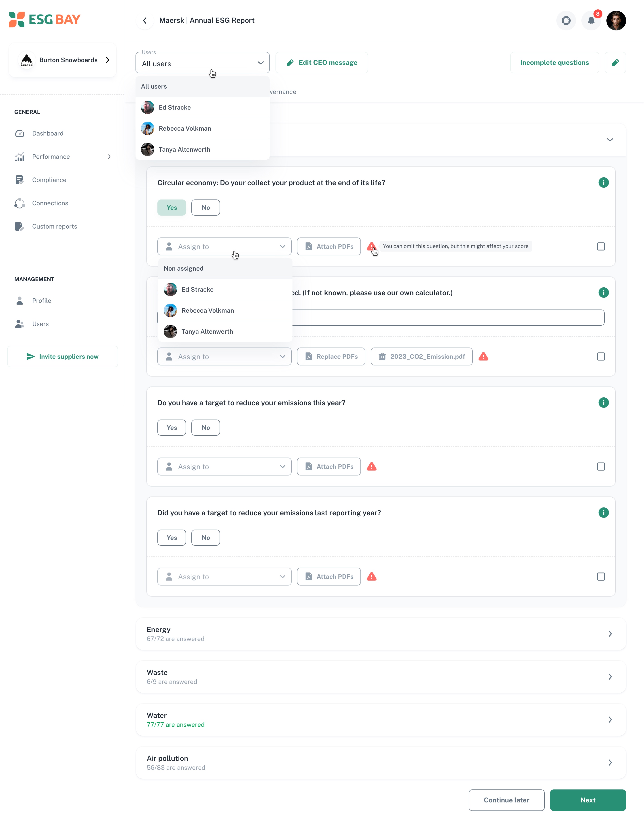Attach PDFs to last reporting year question

[329, 577]
